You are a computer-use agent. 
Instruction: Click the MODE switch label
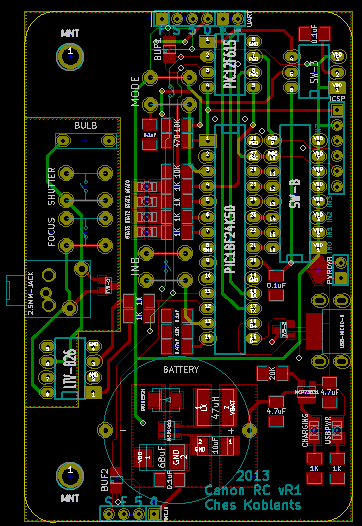pos(135,92)
